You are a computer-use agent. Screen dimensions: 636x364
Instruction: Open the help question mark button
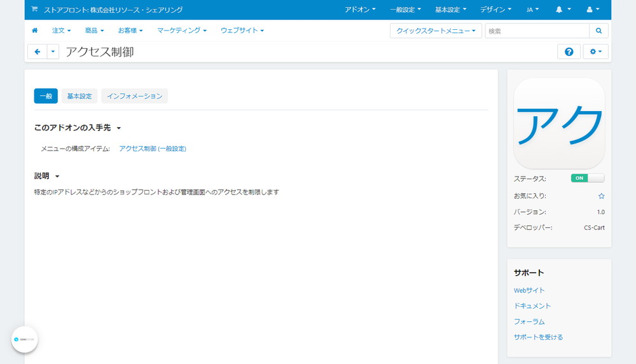coord(569,52)
